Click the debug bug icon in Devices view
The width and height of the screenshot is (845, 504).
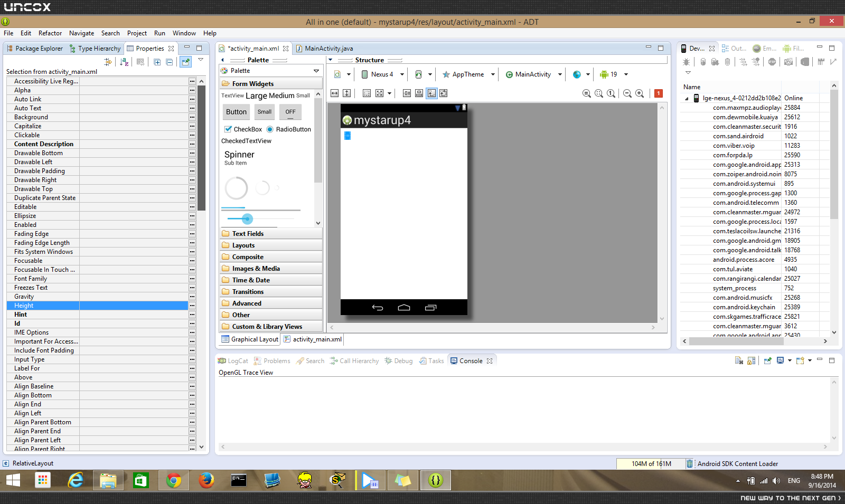point(687,62)
